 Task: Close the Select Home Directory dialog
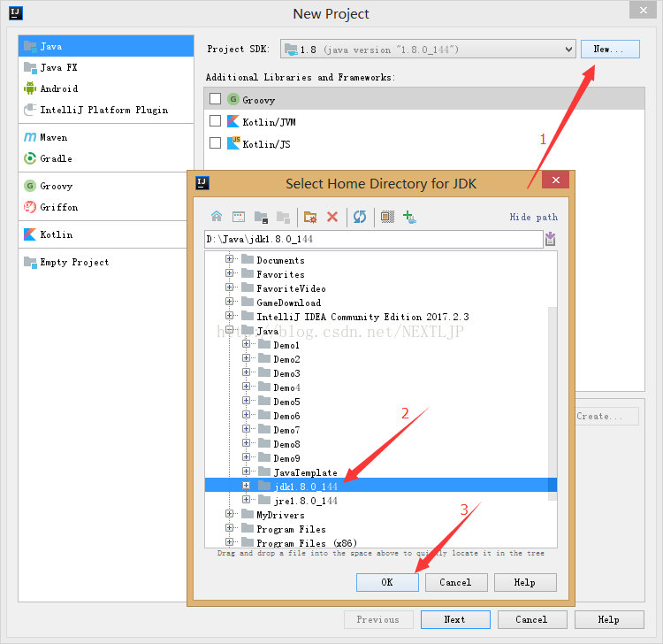coord(556,180)
